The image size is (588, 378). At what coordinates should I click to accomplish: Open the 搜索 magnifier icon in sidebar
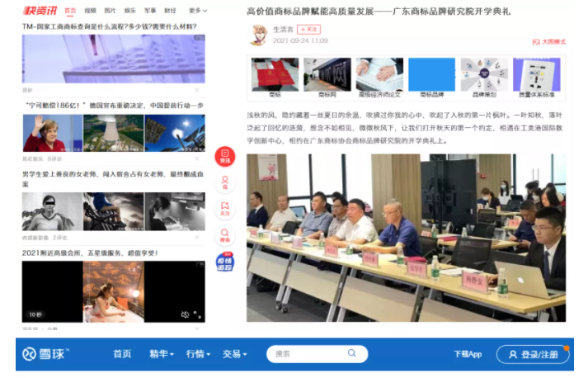(225, 235)
